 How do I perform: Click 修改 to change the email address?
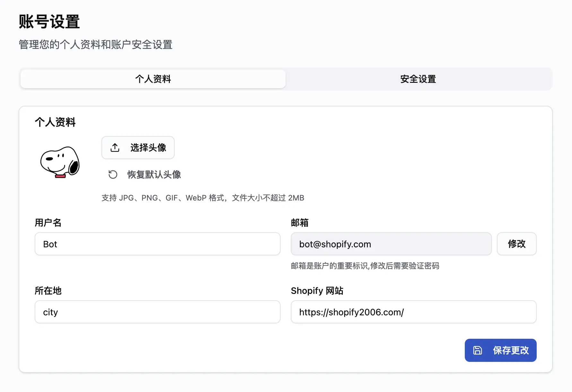tap(516, 244)
